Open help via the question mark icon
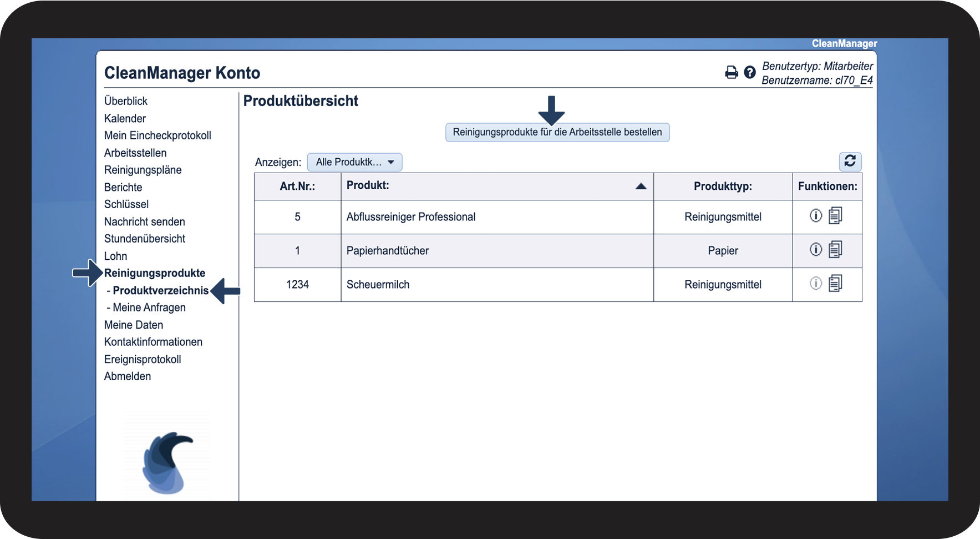This screenshot has width=980, height=539. click(750, 72)
